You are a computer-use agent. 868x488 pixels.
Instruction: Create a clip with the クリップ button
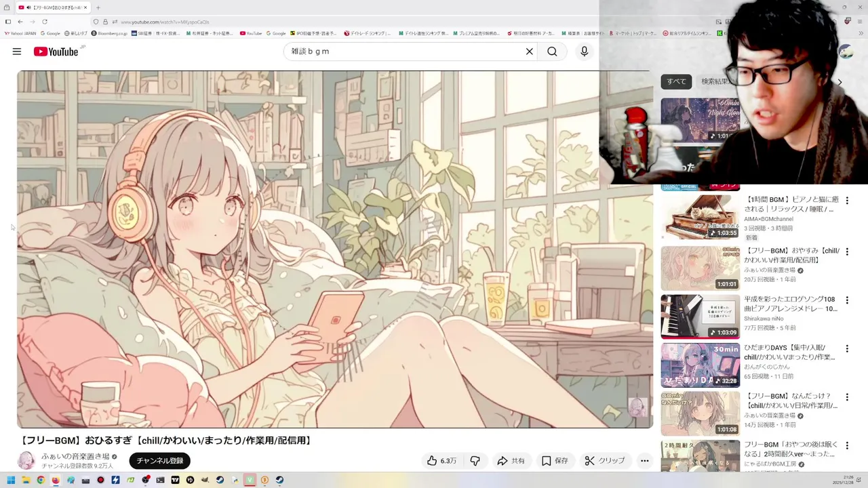605,461
